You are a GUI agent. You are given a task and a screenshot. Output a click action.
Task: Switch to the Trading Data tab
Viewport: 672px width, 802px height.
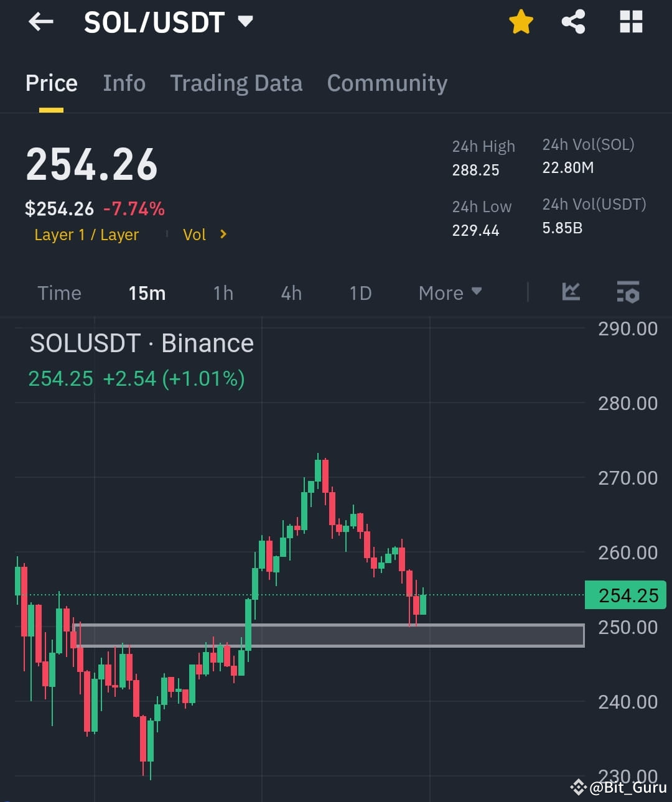click(x=236, y=83)
